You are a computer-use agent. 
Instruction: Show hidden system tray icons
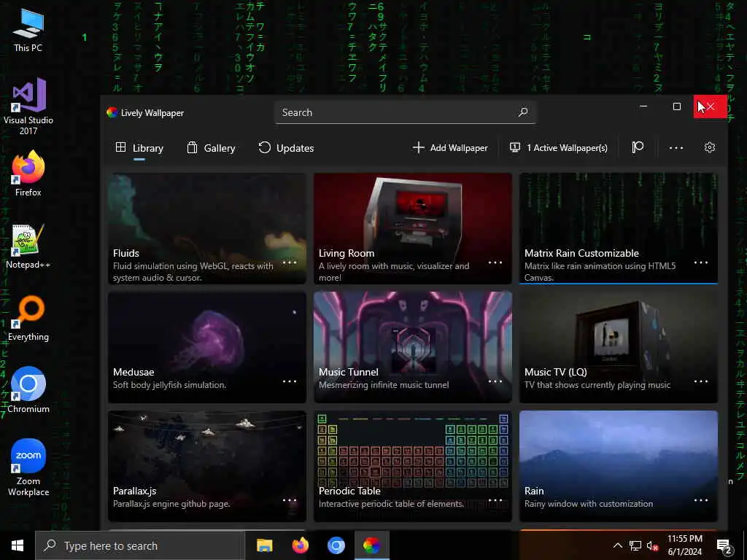click(x=617, y=545)
